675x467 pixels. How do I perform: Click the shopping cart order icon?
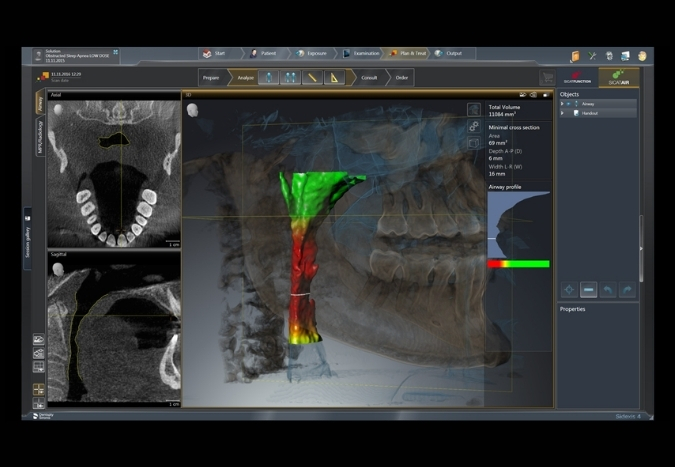[547, 78]
